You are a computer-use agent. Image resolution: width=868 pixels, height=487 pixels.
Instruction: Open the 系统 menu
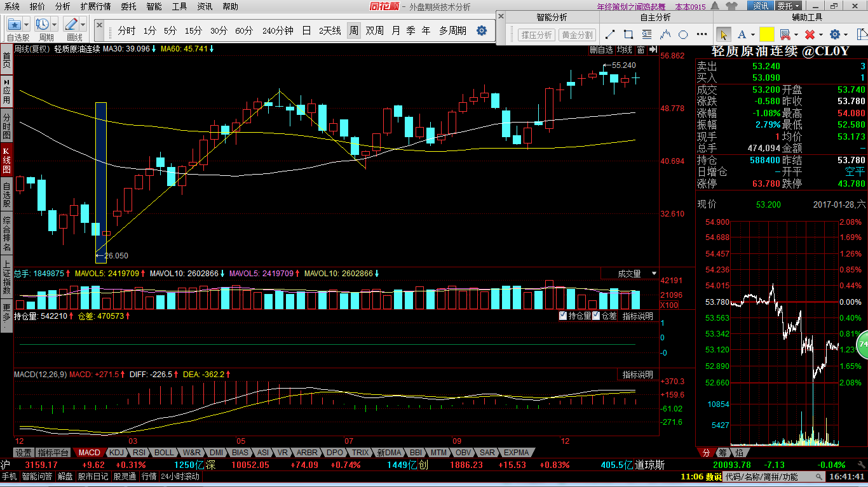(x=12, y=6)
